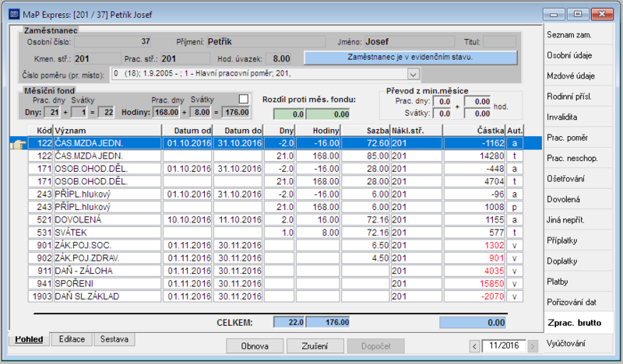Image resolution: width=623 pixels, height=364 pixels.
Task: Click the Kmen. stř. field 201
Action: (97, 59)
